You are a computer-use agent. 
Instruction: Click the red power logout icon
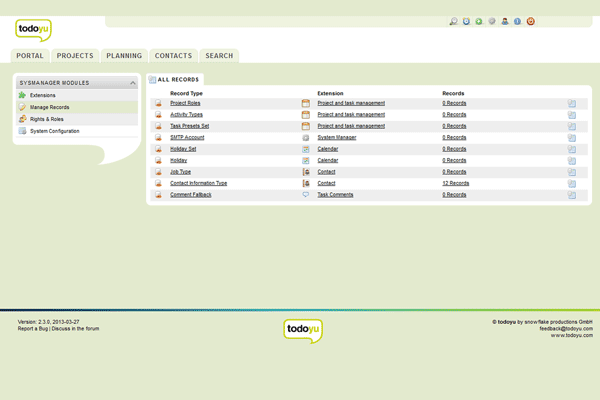click(x=530, y=21)
